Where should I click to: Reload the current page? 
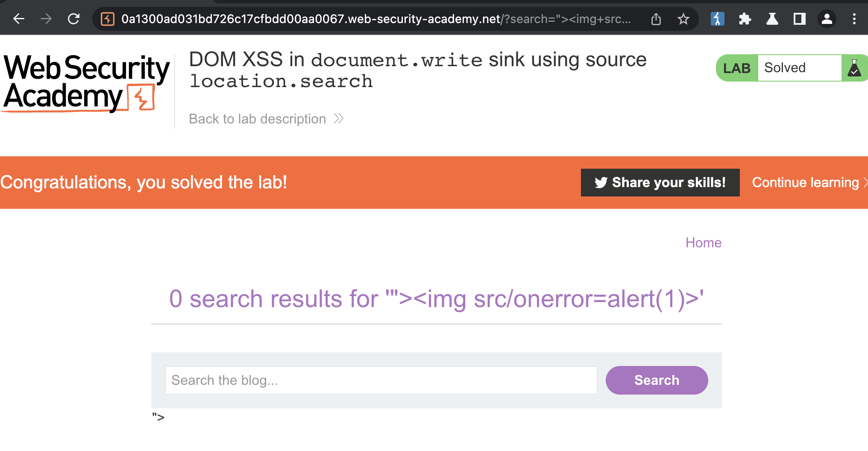point(74,19)
